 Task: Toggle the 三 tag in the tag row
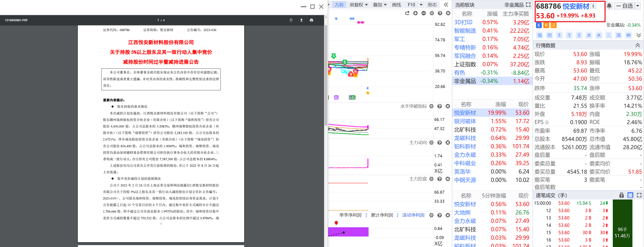609,35
